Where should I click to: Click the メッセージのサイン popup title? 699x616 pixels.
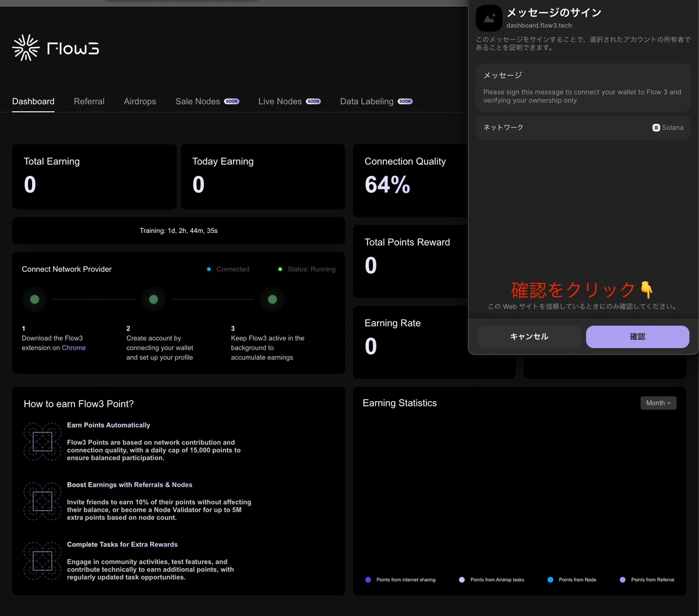pos(553,12)
